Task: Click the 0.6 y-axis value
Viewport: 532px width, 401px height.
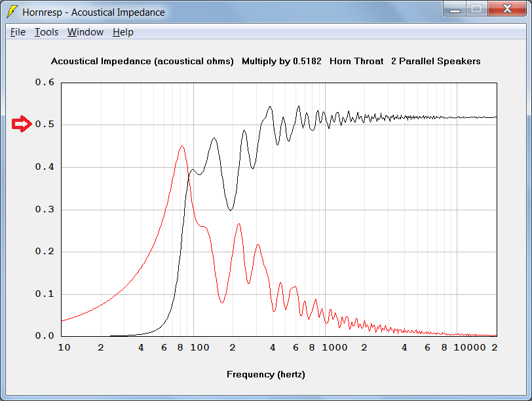Action: coord(45,82)
